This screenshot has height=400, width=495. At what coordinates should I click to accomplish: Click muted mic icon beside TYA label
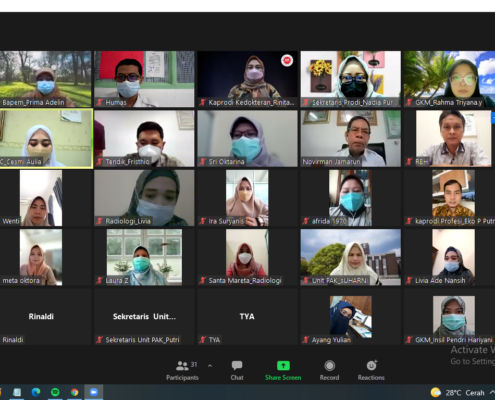pos(203,340)
